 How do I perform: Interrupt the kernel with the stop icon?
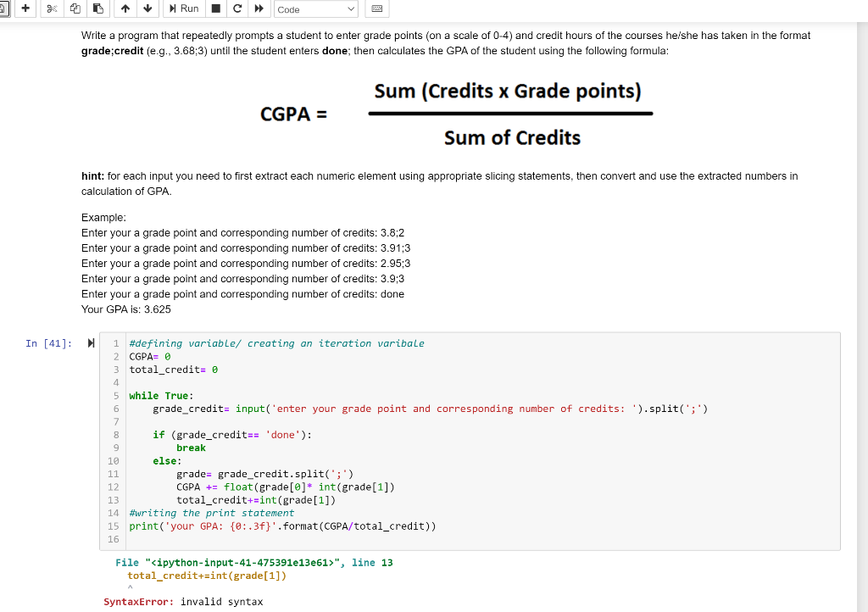coord(215,8)
